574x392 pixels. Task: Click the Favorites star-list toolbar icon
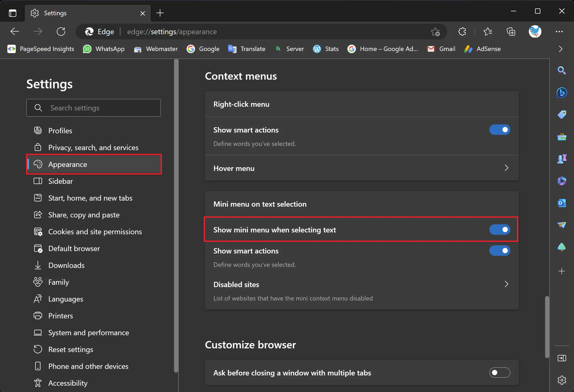[x=488, y=32]
